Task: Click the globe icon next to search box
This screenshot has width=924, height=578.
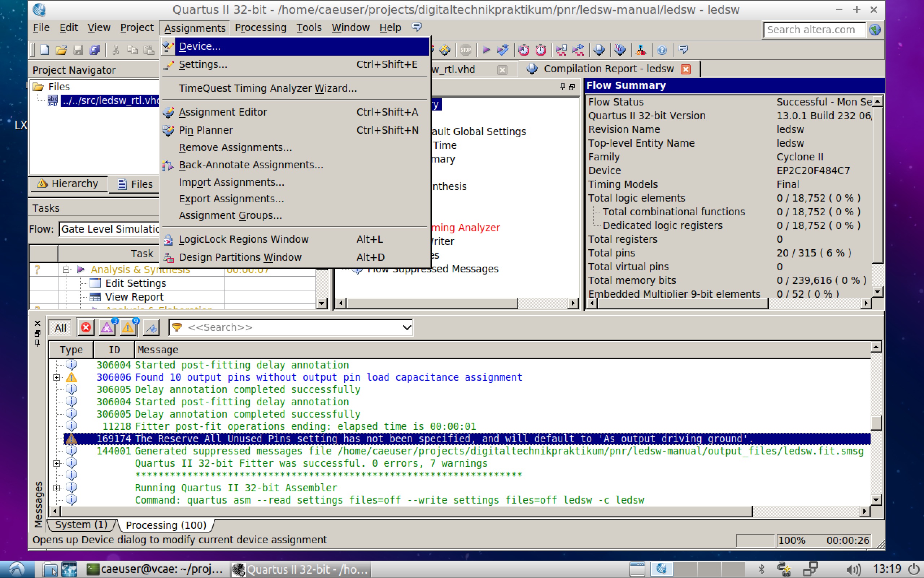Action: (875, 29)
